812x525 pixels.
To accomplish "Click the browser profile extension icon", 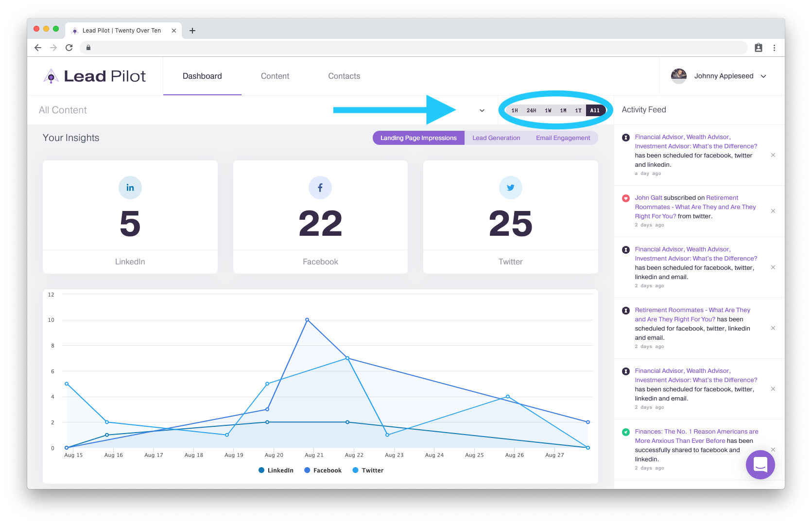I will [x=759, y=48].
